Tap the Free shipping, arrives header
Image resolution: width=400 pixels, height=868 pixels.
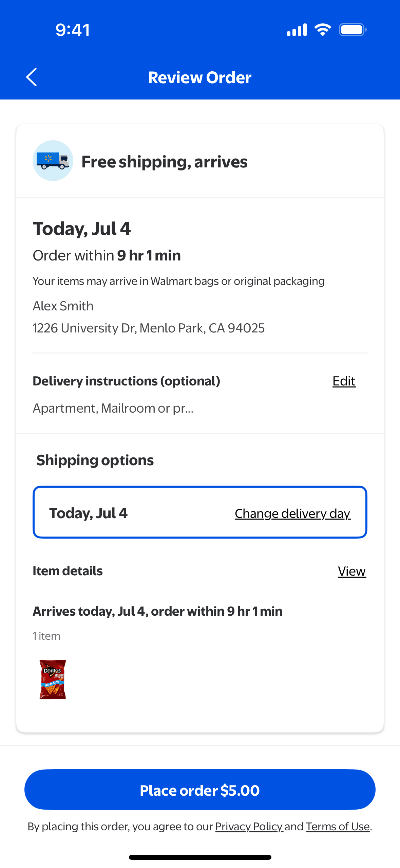165,162
